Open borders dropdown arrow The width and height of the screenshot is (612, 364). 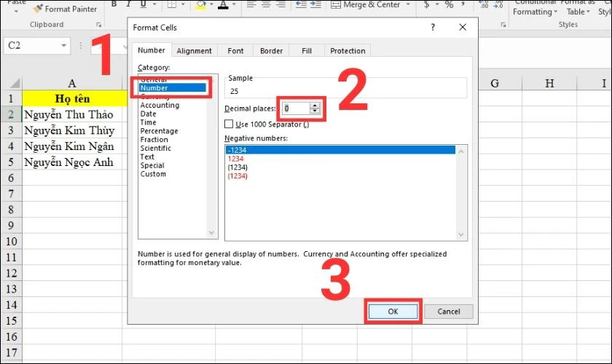pos(183,4)
